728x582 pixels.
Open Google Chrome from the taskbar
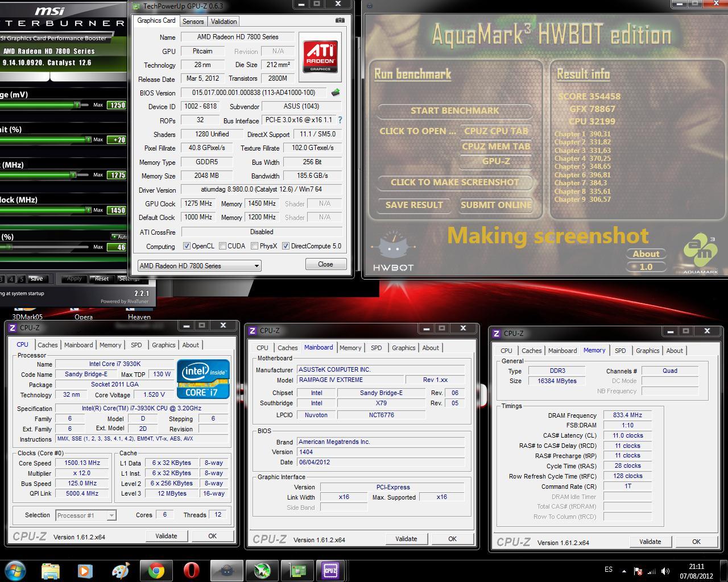tap(156, 570)
